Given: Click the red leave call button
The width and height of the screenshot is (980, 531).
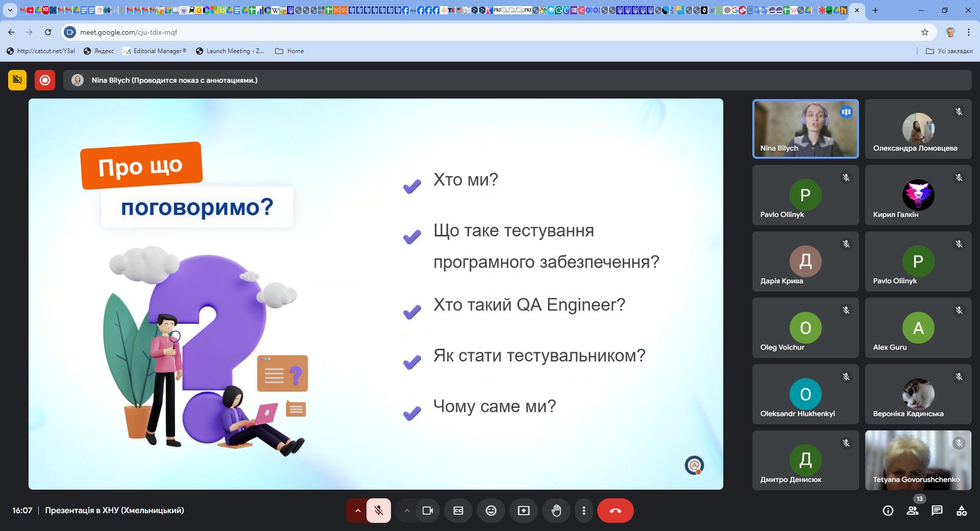Looking at the screenshot, I should (615, 511).
